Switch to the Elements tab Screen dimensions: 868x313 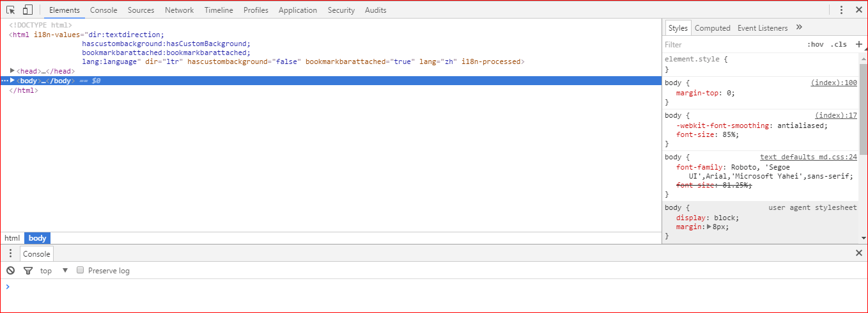[65, 10]
